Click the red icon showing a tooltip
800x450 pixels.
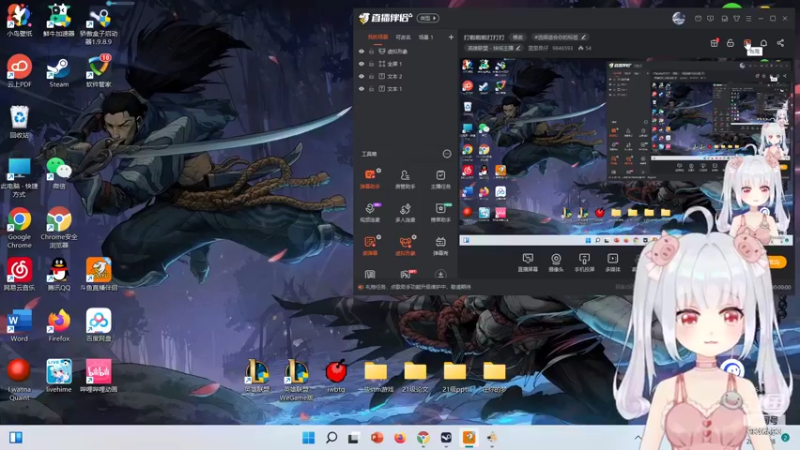click(x=747, y=43)
